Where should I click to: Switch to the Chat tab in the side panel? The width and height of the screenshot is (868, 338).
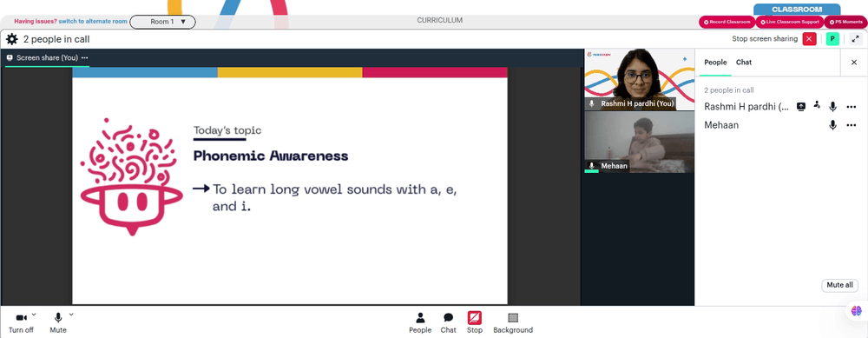coord(744,62)
